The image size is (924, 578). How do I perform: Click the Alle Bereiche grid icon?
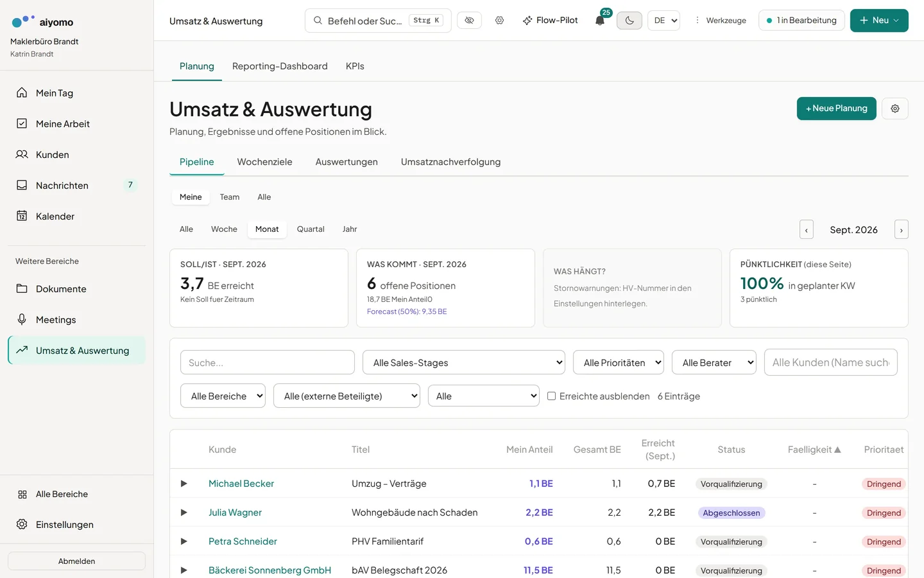tap(22, 494)
